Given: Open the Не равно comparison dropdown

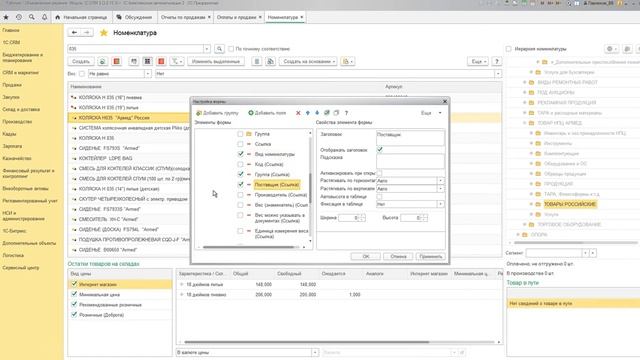Looking at the screenshot, I should point(148,74).
